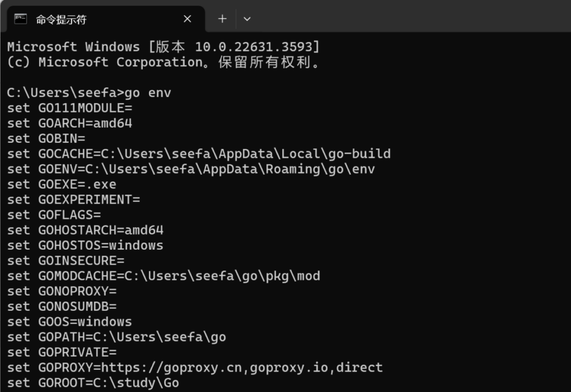Click the GOROOT=C:\study\Go line
The width and height of the screenshot is (571, 392).
click(x=93, y=383)
